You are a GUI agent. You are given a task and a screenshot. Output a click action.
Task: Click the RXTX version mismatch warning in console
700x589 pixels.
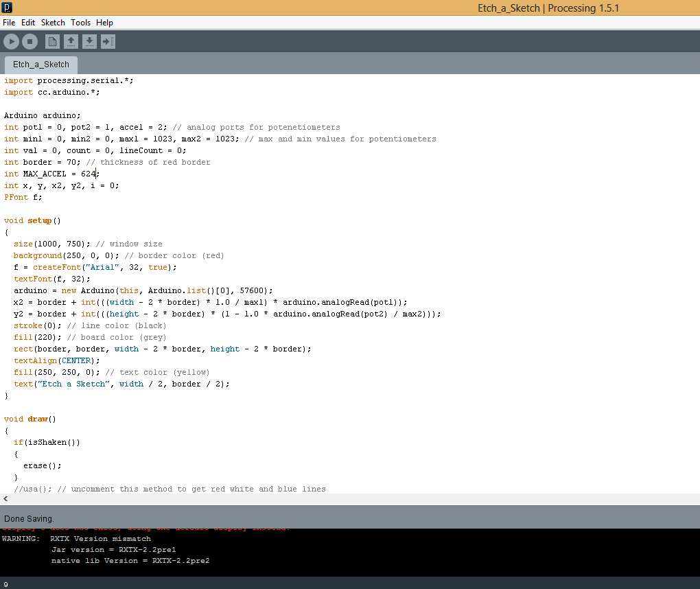[76, 538]
